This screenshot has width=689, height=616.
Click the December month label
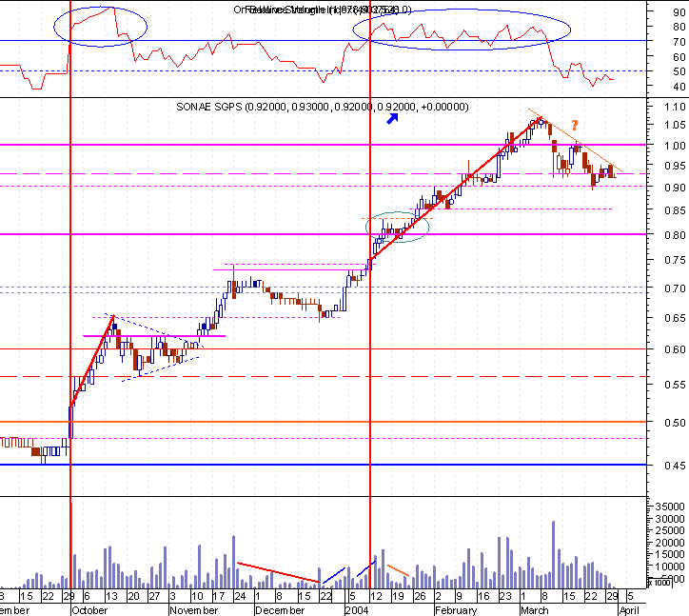click(x=280, y=610)
